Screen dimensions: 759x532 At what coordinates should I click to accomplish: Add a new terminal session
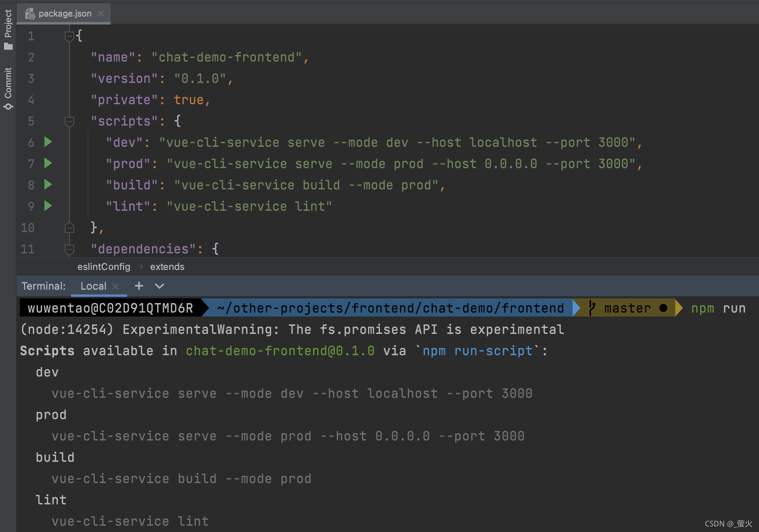coord(139,286)
